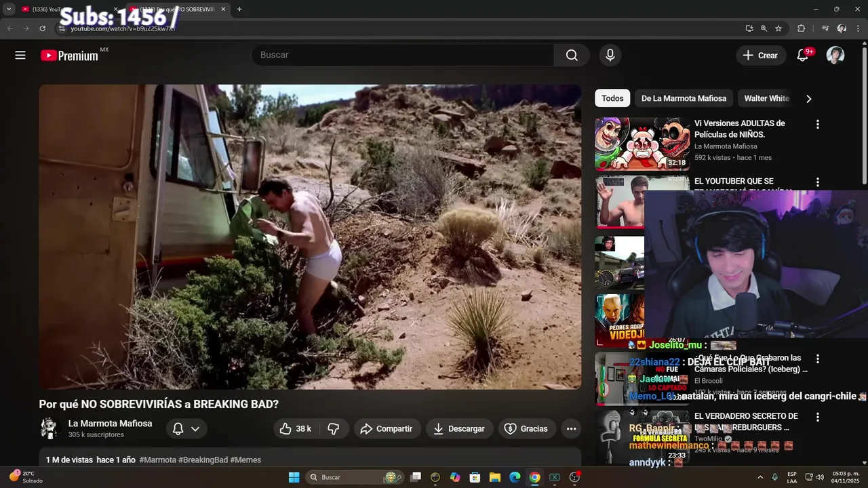Viewport: 868px width, 488px height.
Task: Change ESP LAA input language
Action: tap(792, 477)
